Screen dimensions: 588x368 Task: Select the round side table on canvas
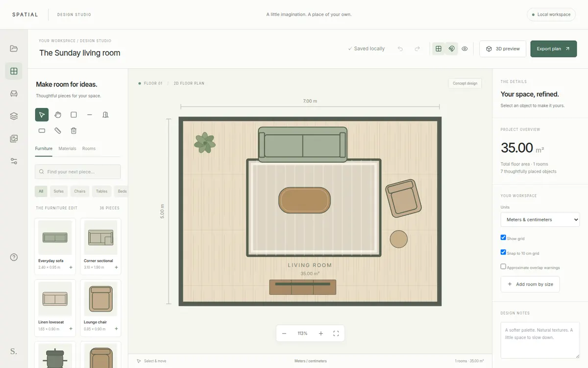point(399,239)
